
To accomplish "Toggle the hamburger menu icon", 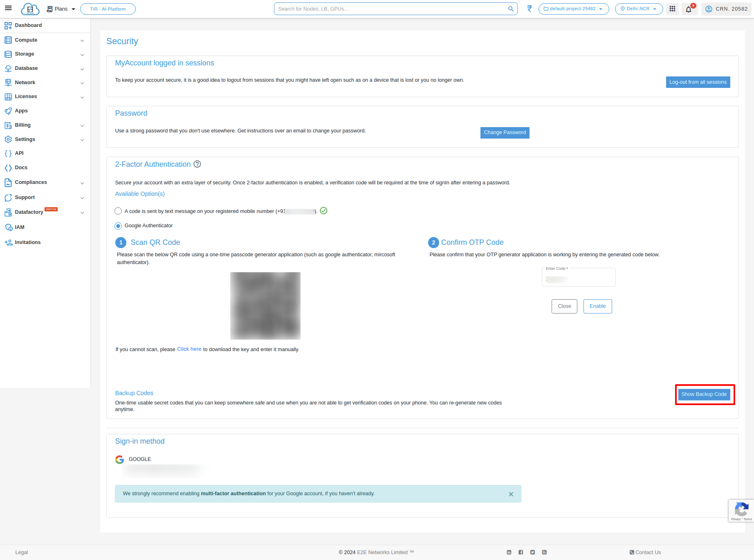I will [8, 8].
